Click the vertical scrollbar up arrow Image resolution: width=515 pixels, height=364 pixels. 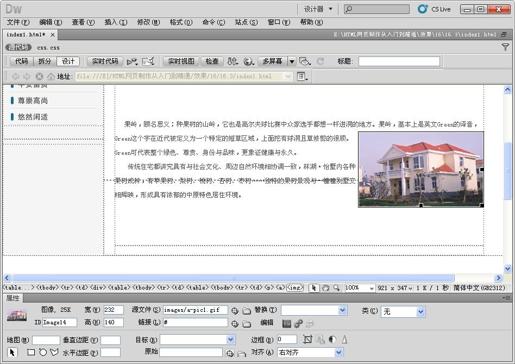(507, 90)
